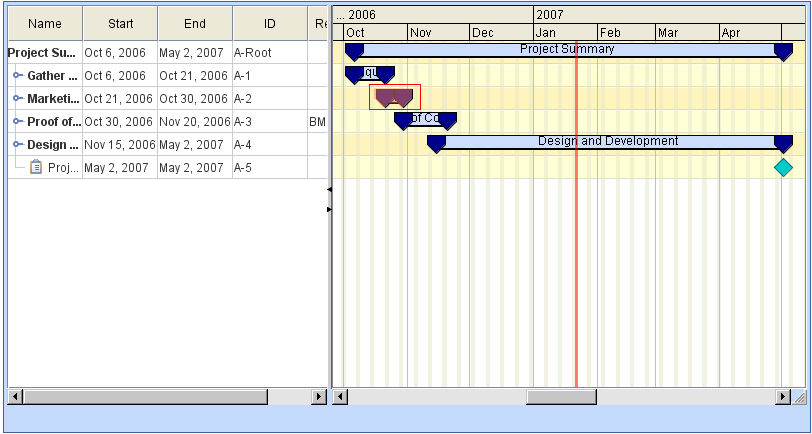Image resolution: width=812 pixels, height=434 pixels.
Task: Expand the Design task tree node
Action: [x=18, y=144]
